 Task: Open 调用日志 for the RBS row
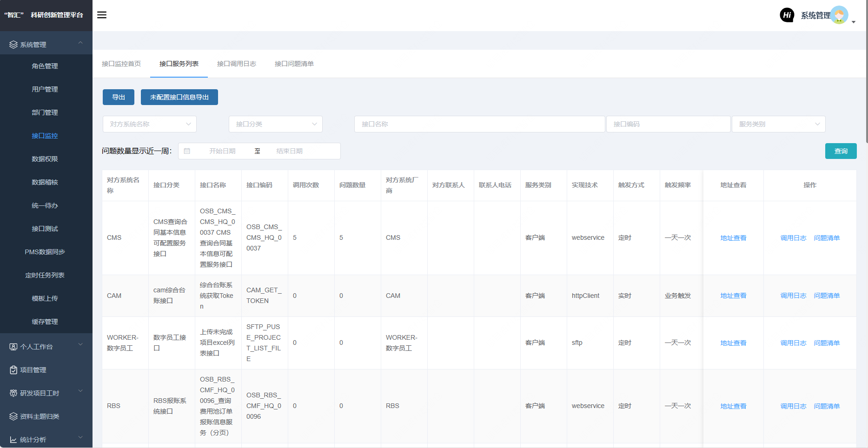click(x=793, y=406)
